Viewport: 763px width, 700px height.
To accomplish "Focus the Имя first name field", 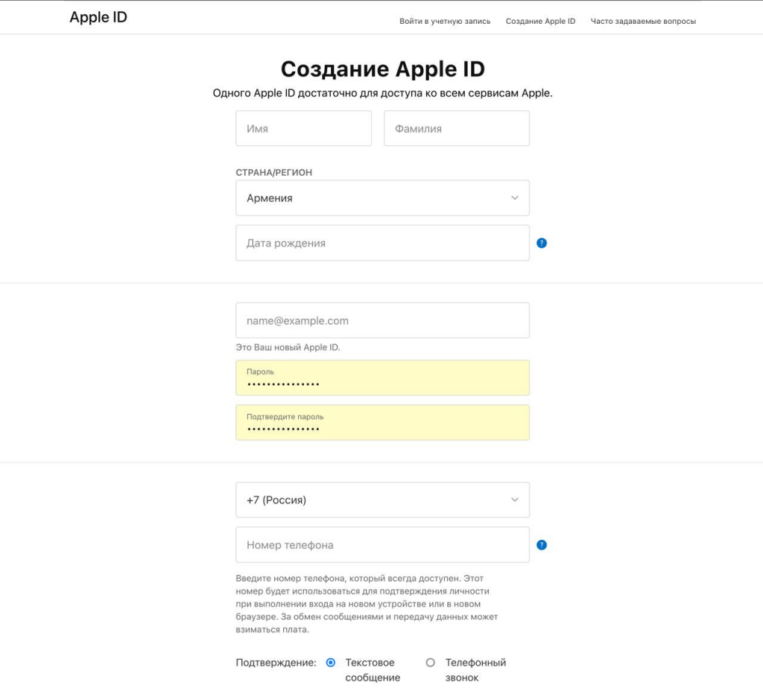I will coord(303,129).
